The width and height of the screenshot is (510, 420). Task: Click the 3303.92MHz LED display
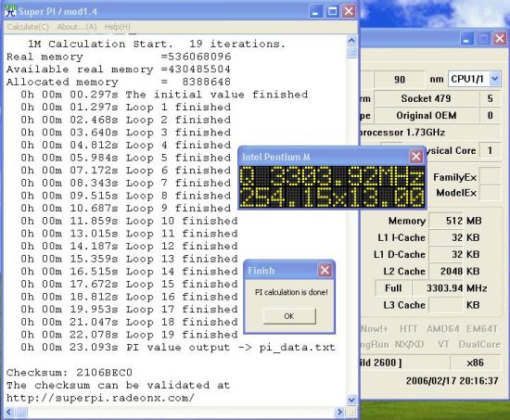(332, 177)
